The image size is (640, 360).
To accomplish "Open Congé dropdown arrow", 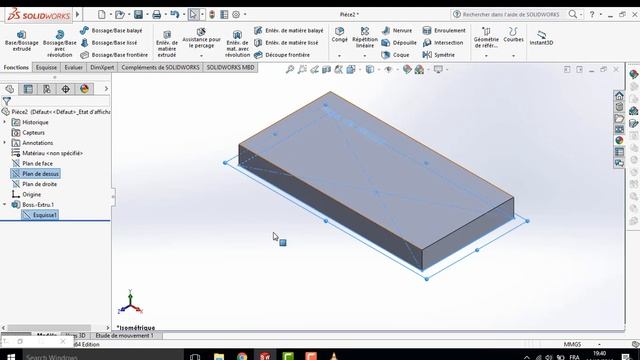I will point(339,56).
